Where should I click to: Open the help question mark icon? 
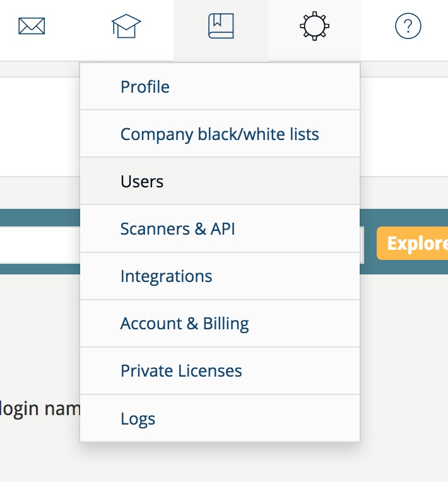coord(408,26)
